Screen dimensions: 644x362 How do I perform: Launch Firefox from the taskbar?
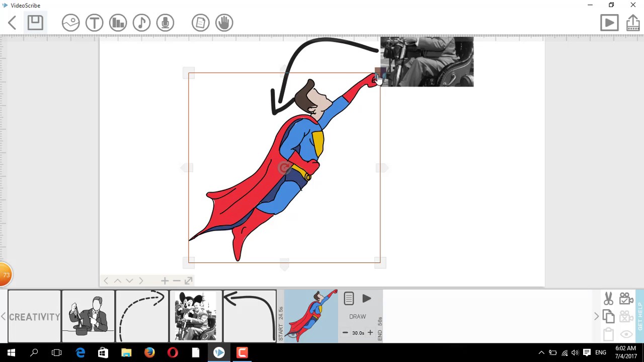click(x=149, y=352)
